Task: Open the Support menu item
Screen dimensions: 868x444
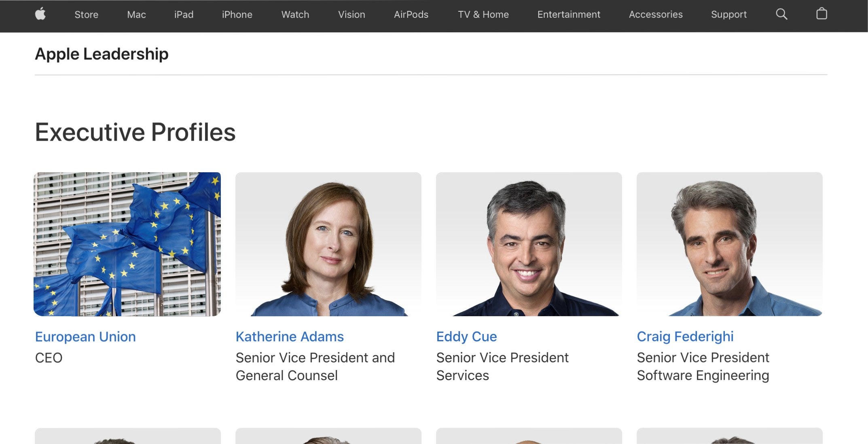Action: click(729, 15)
